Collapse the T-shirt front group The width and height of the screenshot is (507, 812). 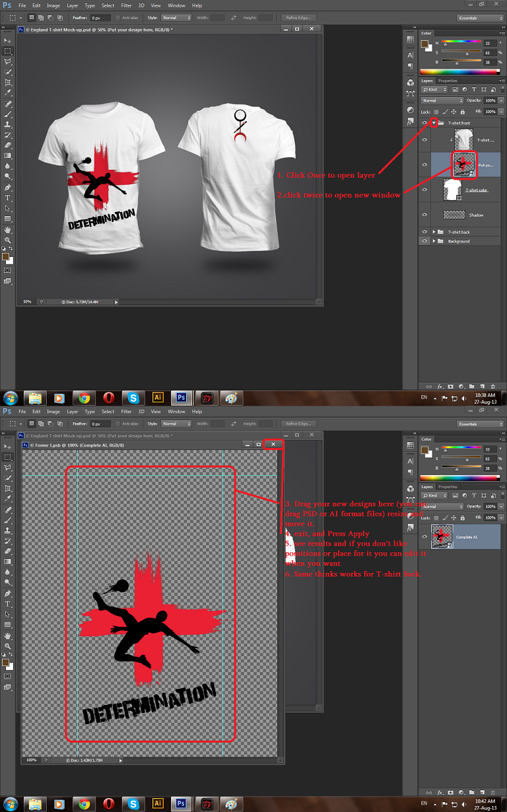434,123
